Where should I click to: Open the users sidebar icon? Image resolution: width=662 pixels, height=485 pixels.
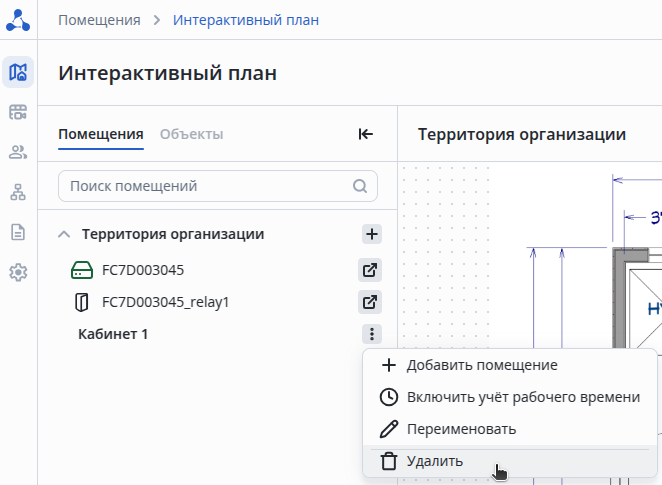pos(18,152)
